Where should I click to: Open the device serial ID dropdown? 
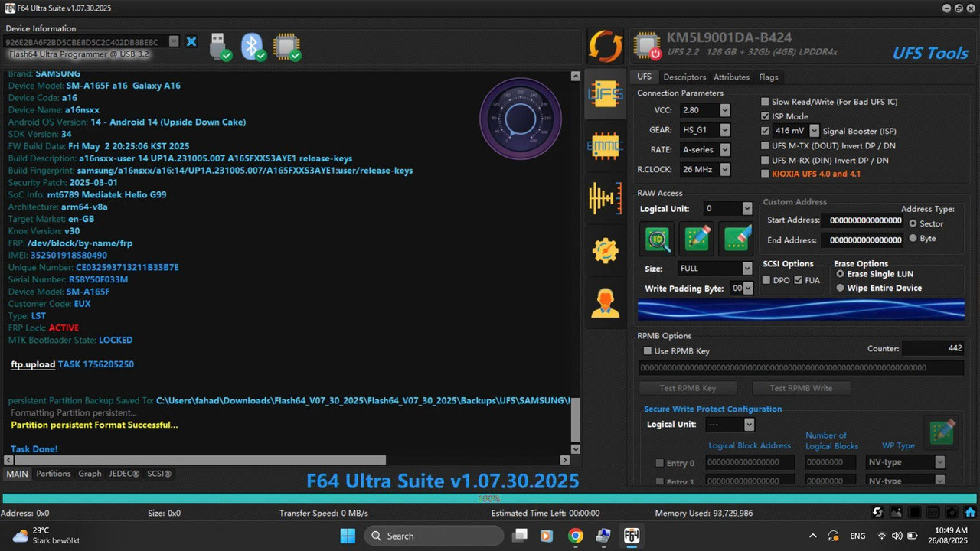tap(173, 41)
